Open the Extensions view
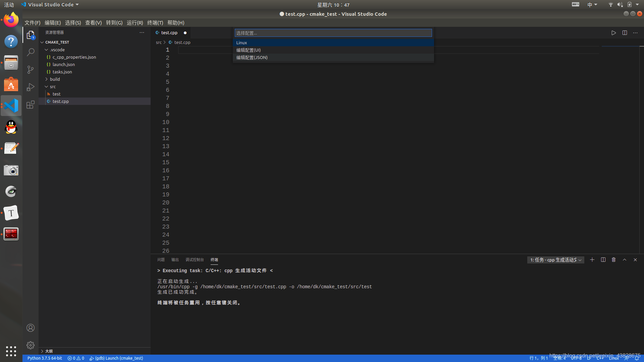644x362 pixels. [x=31, y=105]
